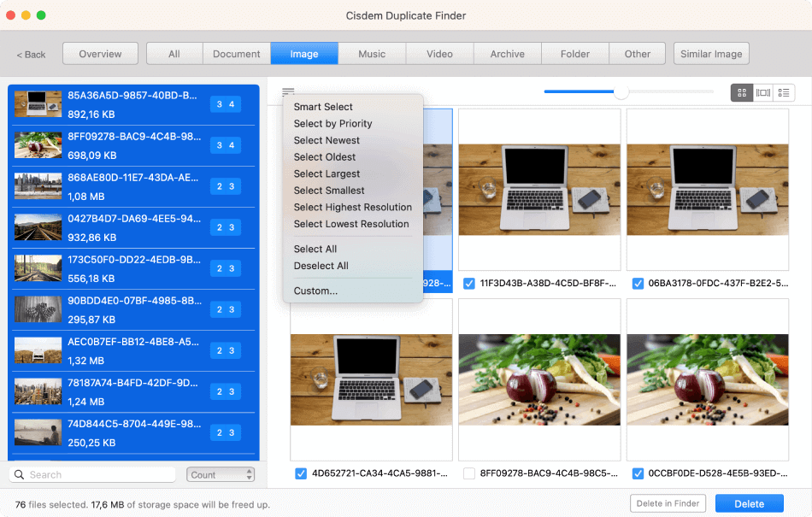
Task: Click Delete in Finder
Action: [x=668, y=502]
